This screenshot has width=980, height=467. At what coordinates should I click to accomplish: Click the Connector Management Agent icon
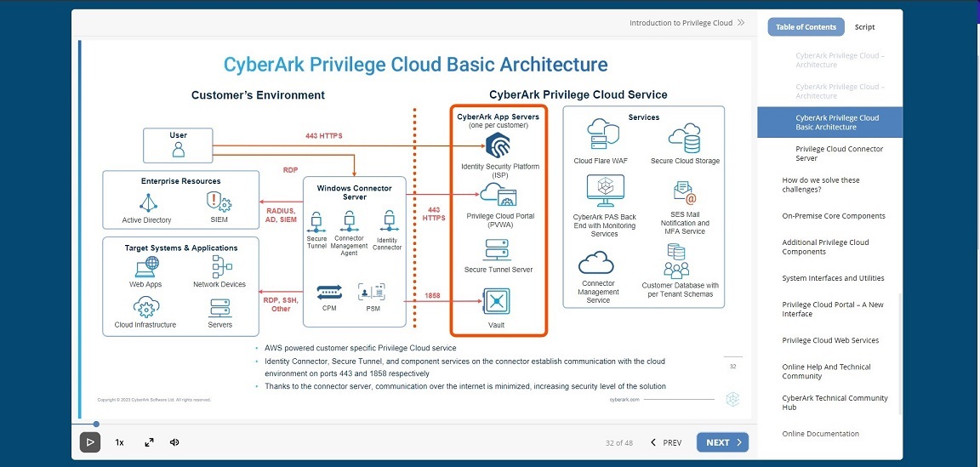point(349,221)
